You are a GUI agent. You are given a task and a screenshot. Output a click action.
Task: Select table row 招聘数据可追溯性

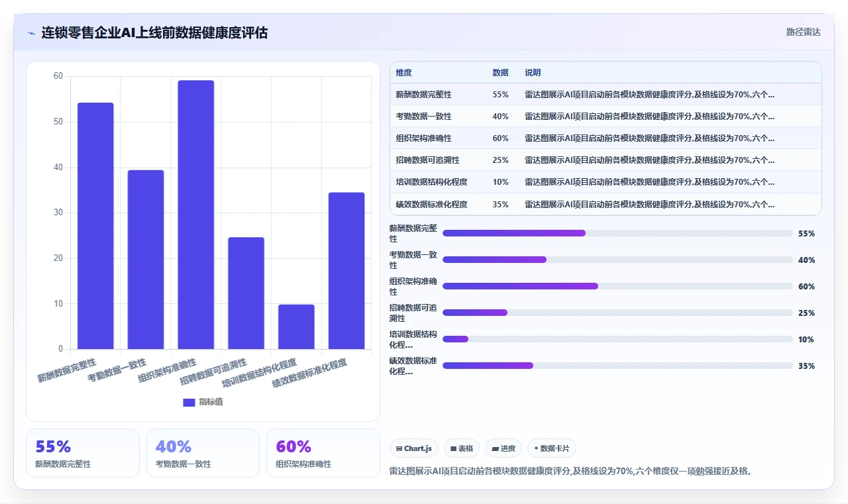pyautogui.click(x=606, y=160)
